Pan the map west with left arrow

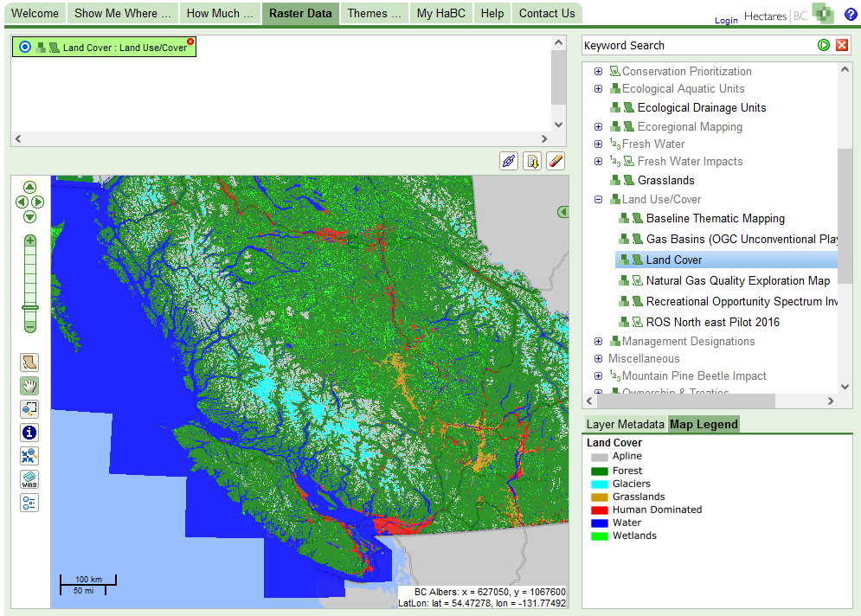(x=22, y=202)
